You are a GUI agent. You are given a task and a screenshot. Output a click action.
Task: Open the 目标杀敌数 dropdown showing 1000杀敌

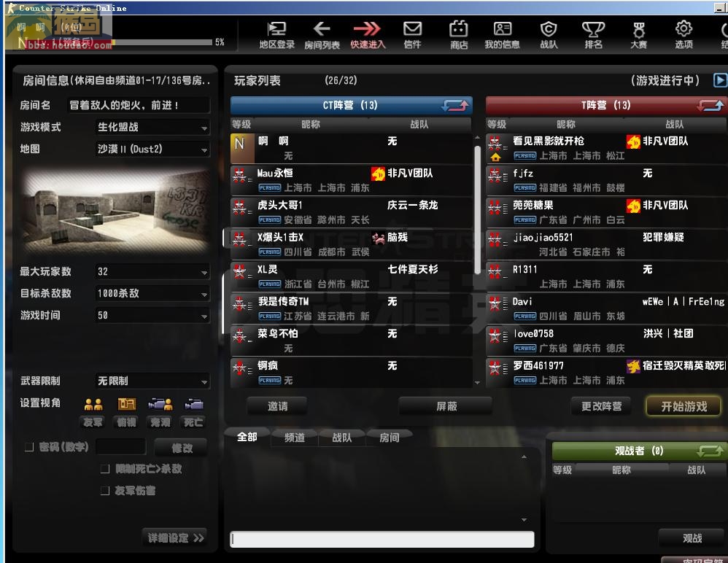pyautogui.click(x=152, y=293)
